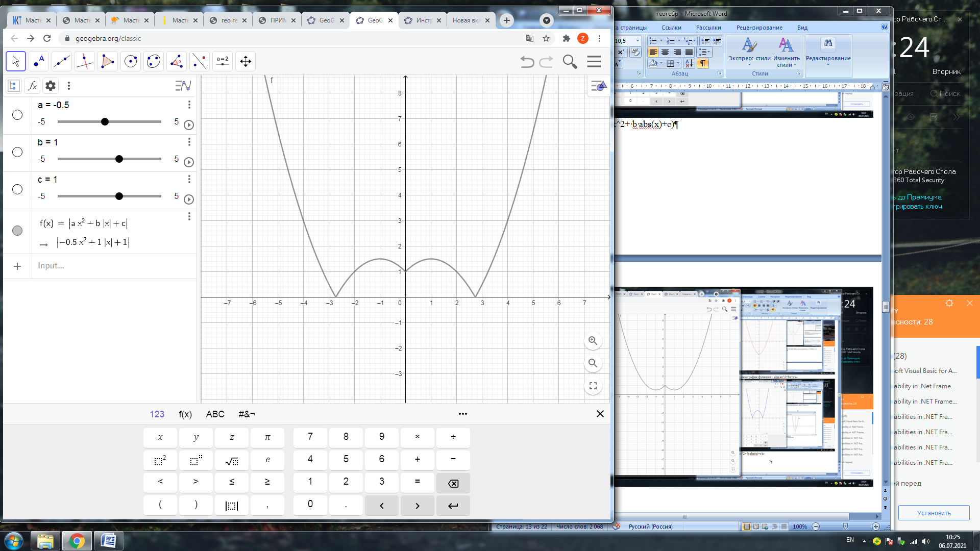Open options menu for slider c
This screenshot has height=551, width=980.
pyautogui.click(x=189, y=179)
